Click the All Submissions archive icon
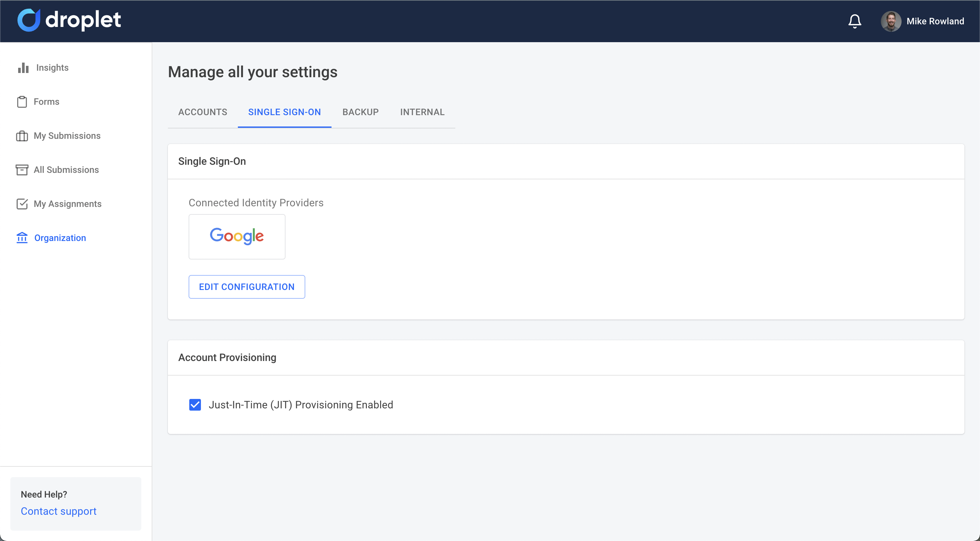 (22, 169)
